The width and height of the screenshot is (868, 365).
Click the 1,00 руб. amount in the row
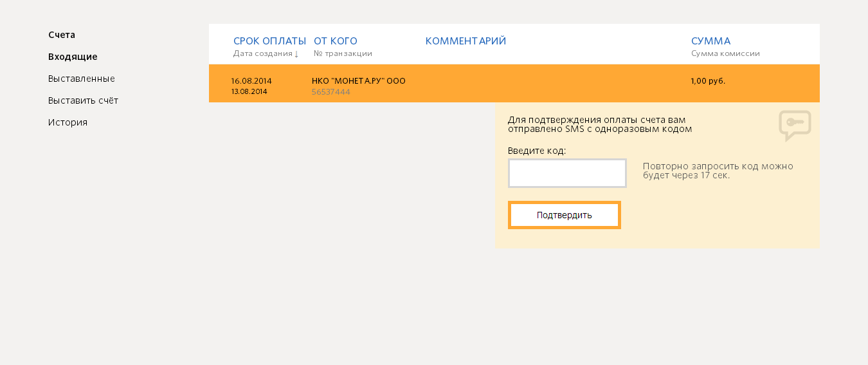(x=708, y=81)
